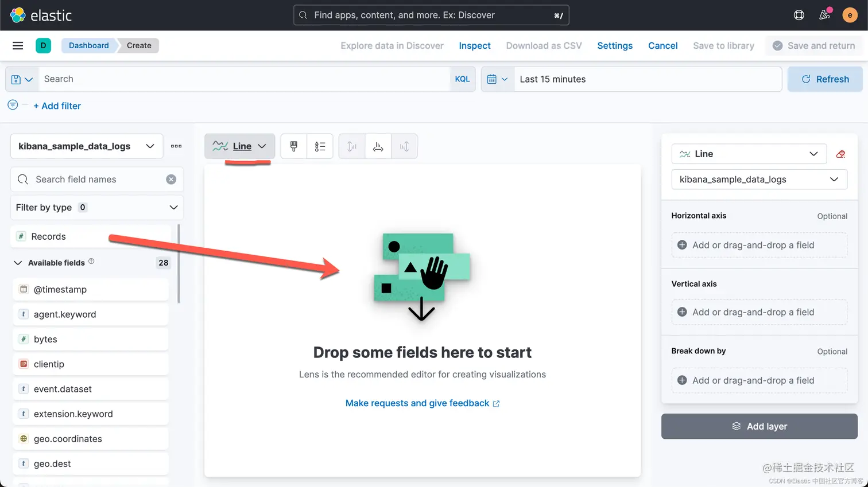Open the green D space avatar
Image resolution: width=868 pixels, height=487 pixels.
(43, 45)
